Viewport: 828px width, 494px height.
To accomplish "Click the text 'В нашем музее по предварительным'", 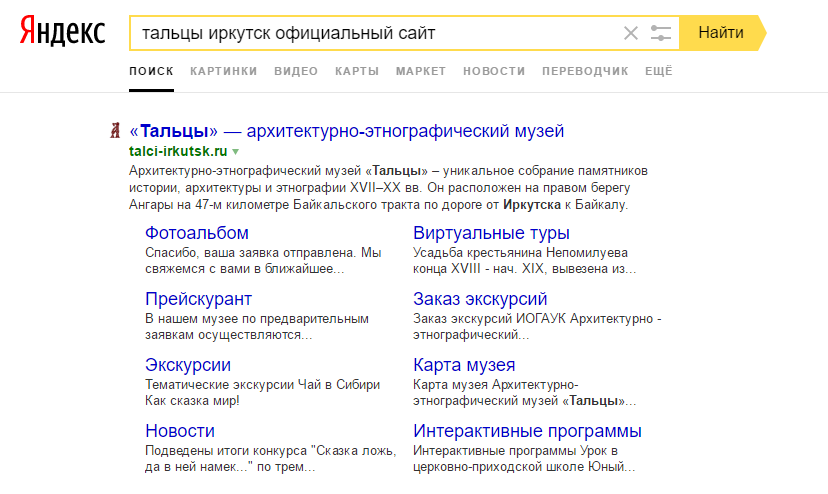I will click(x=257, y=319).
